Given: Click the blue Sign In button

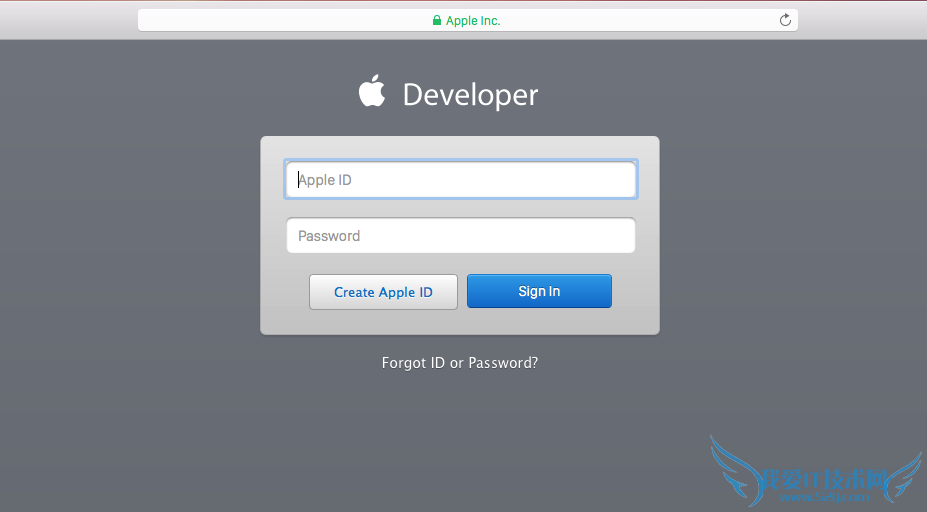Looking at the screenshot, I should click(539, 291).
